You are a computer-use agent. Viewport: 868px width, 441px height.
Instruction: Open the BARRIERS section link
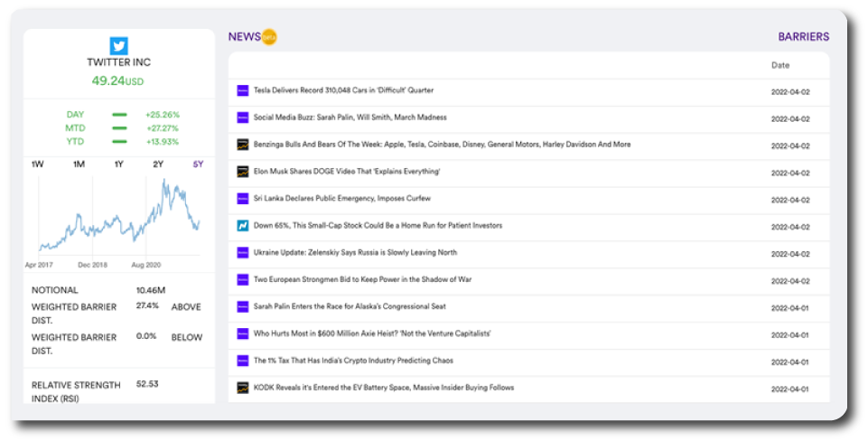(804, 36)
